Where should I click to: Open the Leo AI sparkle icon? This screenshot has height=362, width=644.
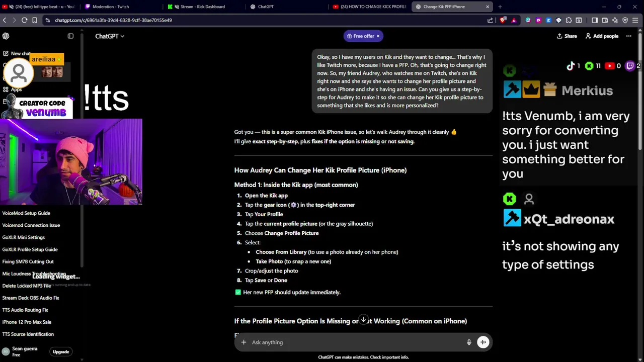coord(615,20)
